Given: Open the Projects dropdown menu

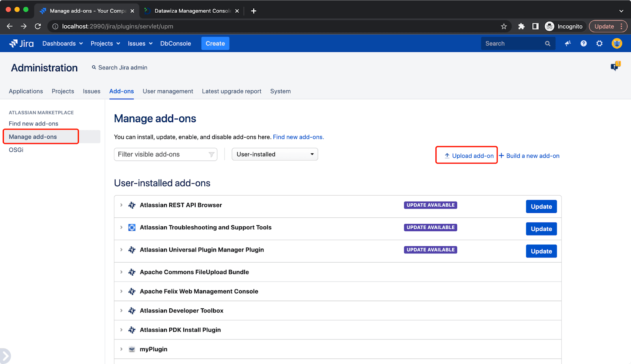Looking at the screenshot, I should 105,43.
